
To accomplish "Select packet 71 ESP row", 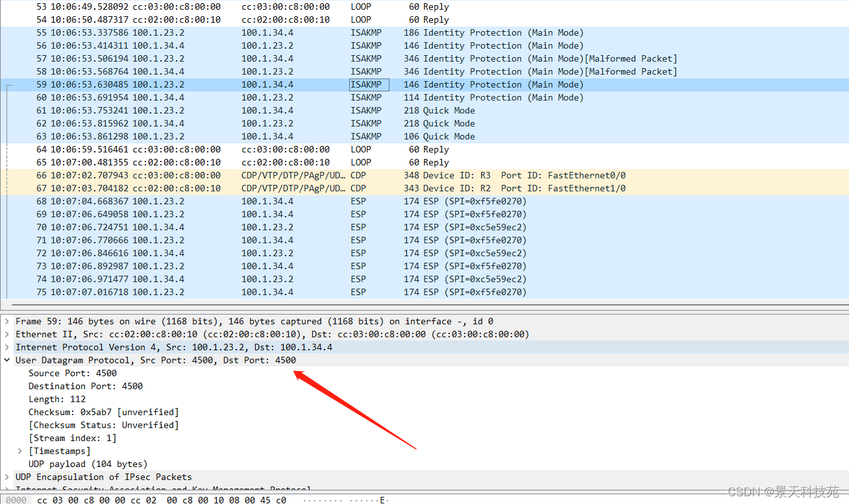I will 425,240.
